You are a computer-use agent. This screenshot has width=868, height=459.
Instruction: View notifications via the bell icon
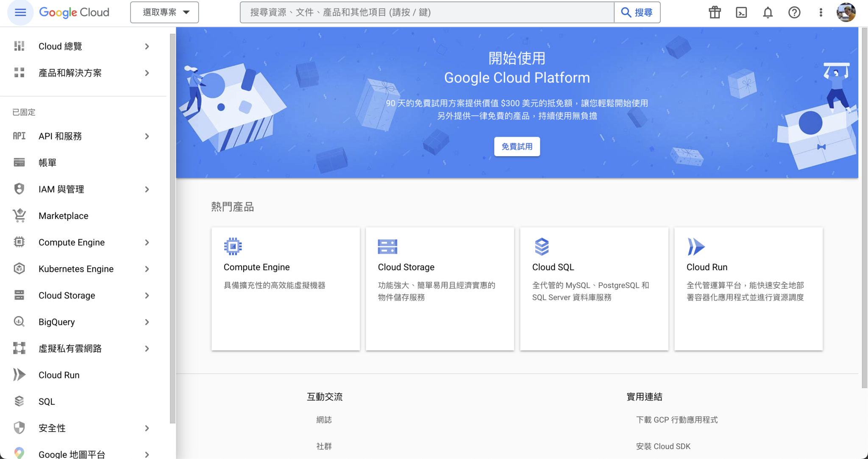[x=767, y=12]
